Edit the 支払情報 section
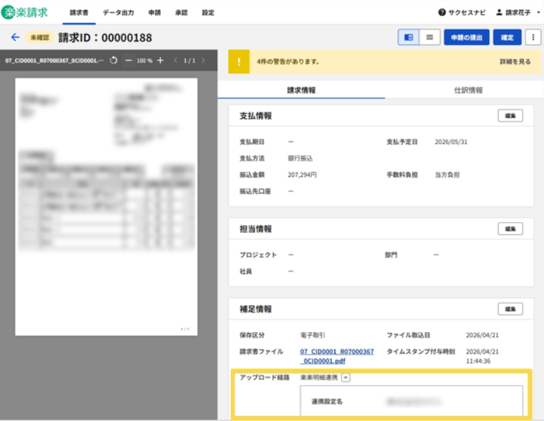The height and width of the screenshot is (421, 544). (510, 116)
